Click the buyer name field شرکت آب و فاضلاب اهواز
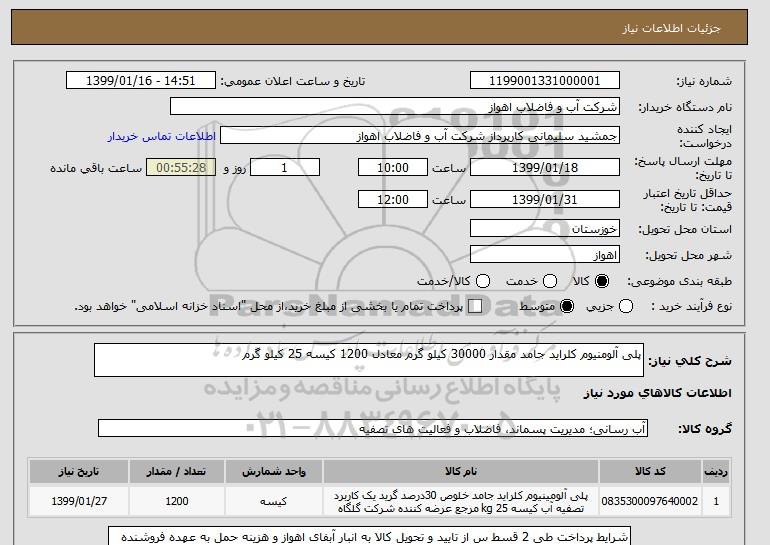Screen dimensions: 770x545 pos(395,107)
